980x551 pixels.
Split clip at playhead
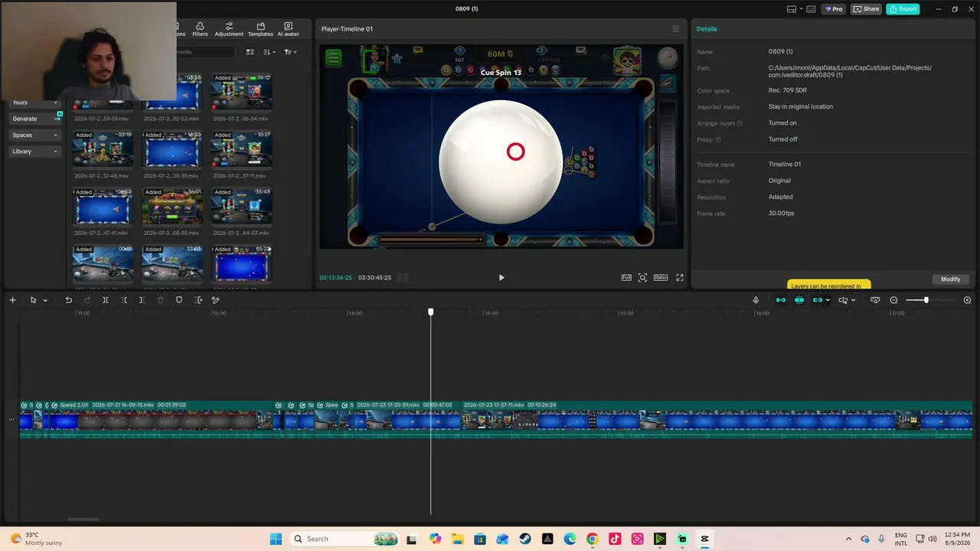106,300
